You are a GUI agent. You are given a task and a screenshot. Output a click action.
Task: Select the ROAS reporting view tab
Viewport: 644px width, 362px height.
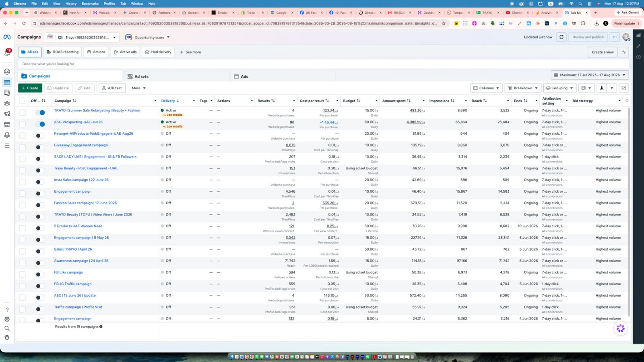click(62, 52)
